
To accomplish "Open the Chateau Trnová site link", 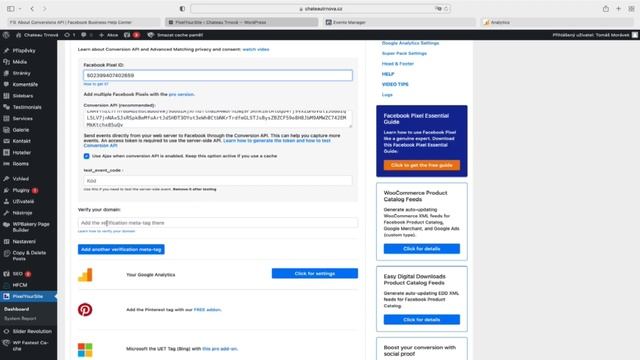I will click(x=37, y=35).
